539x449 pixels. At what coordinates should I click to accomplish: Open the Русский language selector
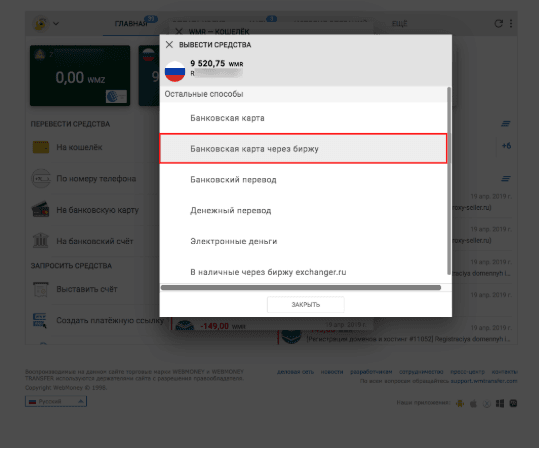[56, 401]
